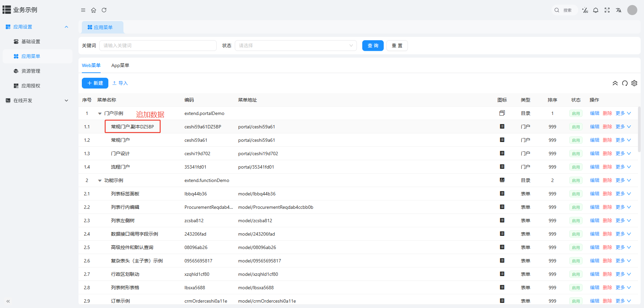Viewport: 644px width, 308px height.
Task: Open 资源管理 in the sidebar
Action: 31,71
